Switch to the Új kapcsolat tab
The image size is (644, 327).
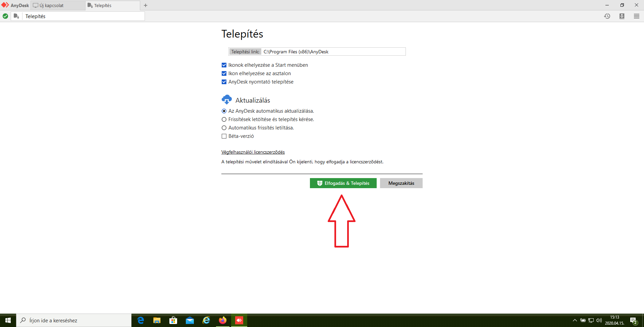[58, 5]
